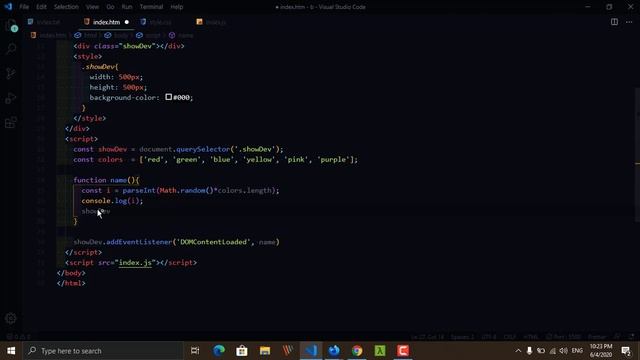Click the #000 color preview square
Image resolution: width=640 pixels, height=360 pixels.
point(169,97)
